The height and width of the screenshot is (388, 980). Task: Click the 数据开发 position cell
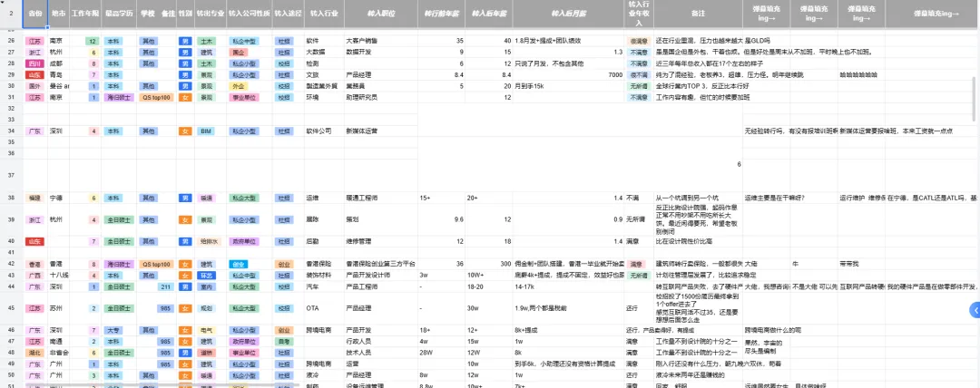pyautogui.click(x=380, y=52)
